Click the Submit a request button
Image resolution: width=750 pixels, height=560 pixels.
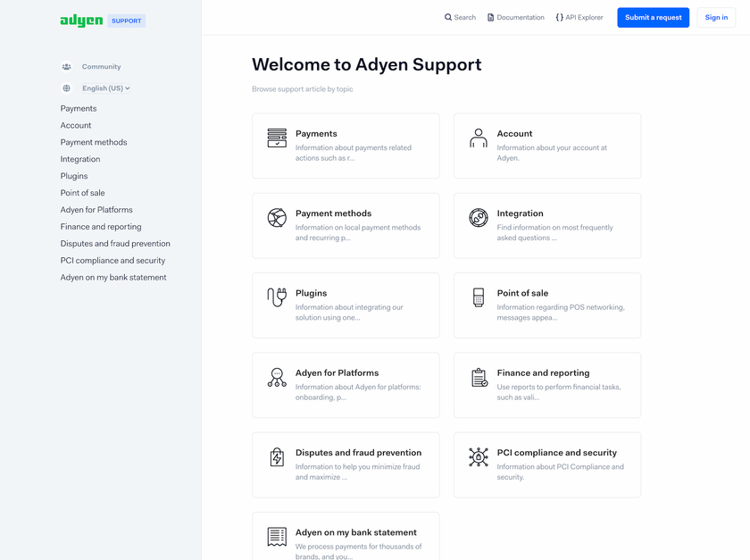pyautogui.click(x=653, y=18)
